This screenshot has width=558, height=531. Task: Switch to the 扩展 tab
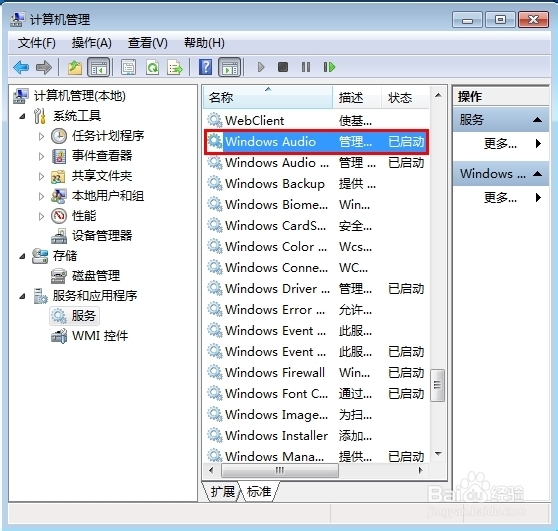pyautogui.click(x=222, y=492)
